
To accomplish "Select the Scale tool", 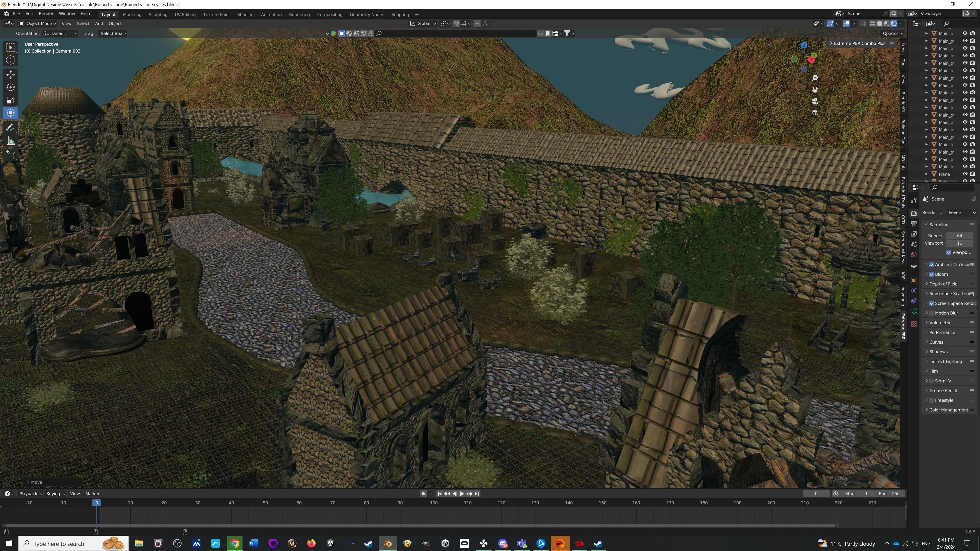I will [x=11, y=101].
